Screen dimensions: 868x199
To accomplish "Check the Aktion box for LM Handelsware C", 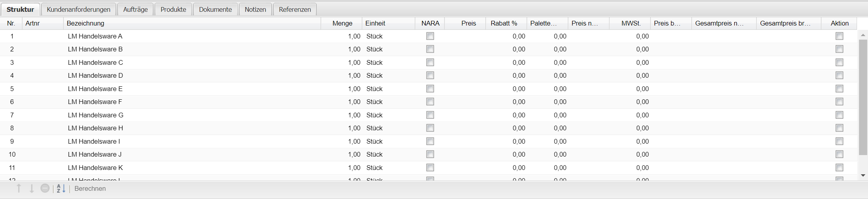I will [839, 62].
